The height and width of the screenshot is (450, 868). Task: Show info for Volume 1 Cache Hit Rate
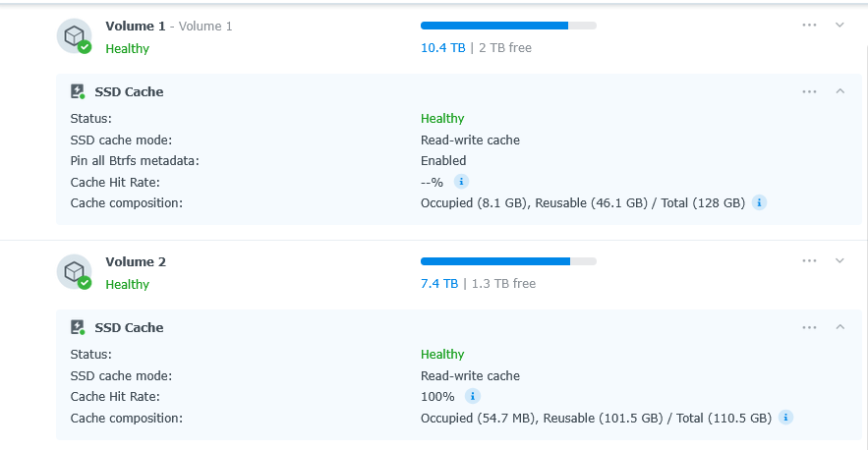(x=461, y=182)
